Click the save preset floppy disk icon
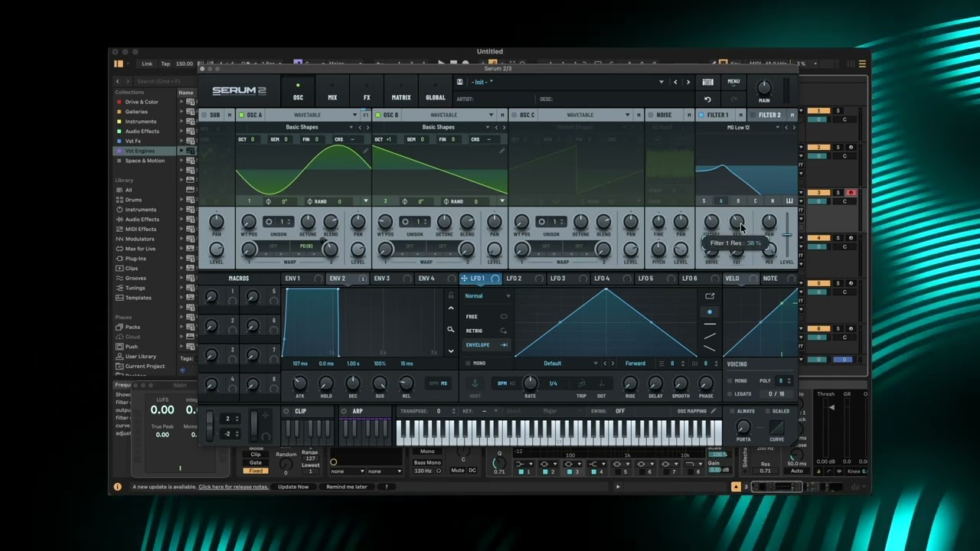Viewport: 980px width, 551px height. [x=459, y=82]
